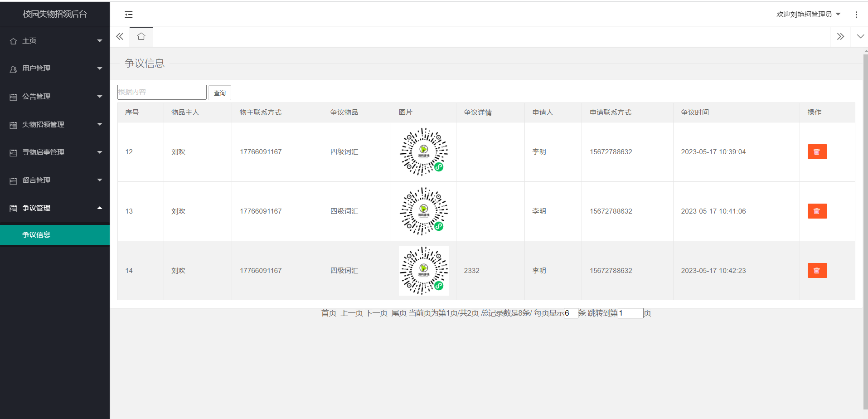
Task: Go to 下一页 next page link
Action: tap(377, 313)
